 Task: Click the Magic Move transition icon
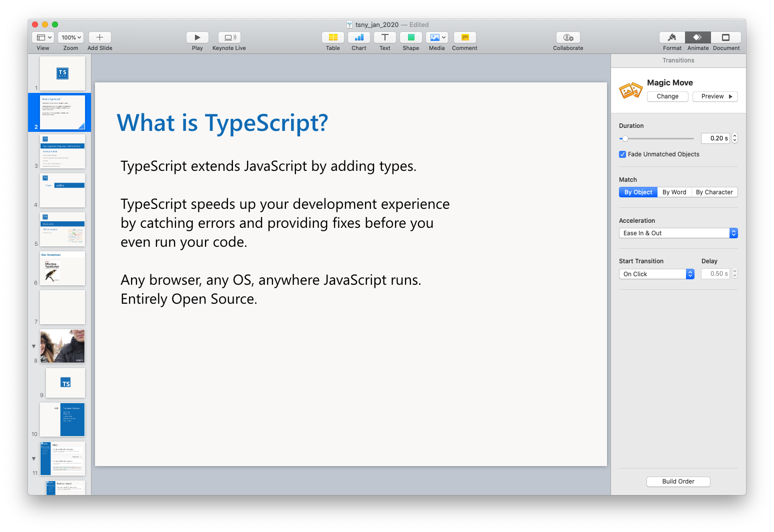630,90
